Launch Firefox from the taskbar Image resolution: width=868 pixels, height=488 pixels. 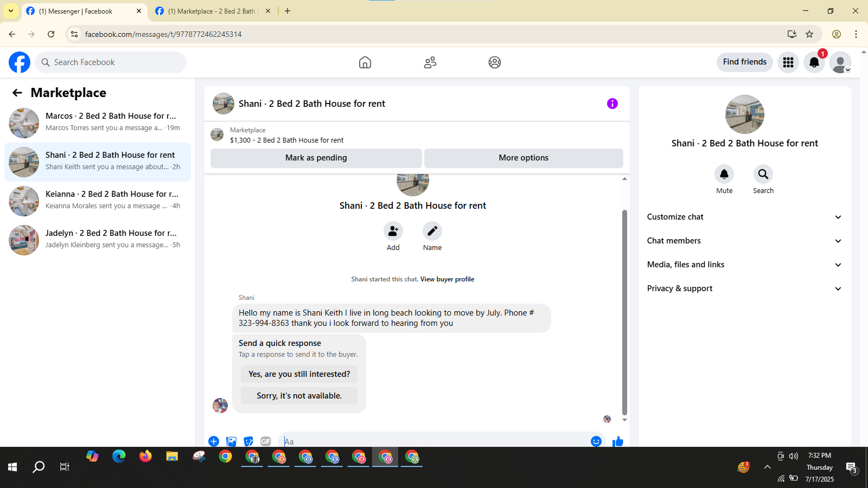click(x=145, y=457)
